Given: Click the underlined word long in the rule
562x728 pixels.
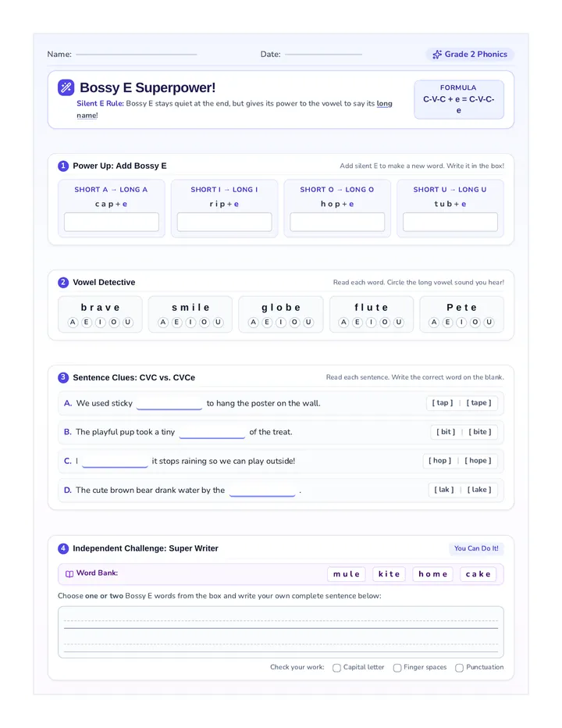Looking at the screenshot, I should pos(384,104).
